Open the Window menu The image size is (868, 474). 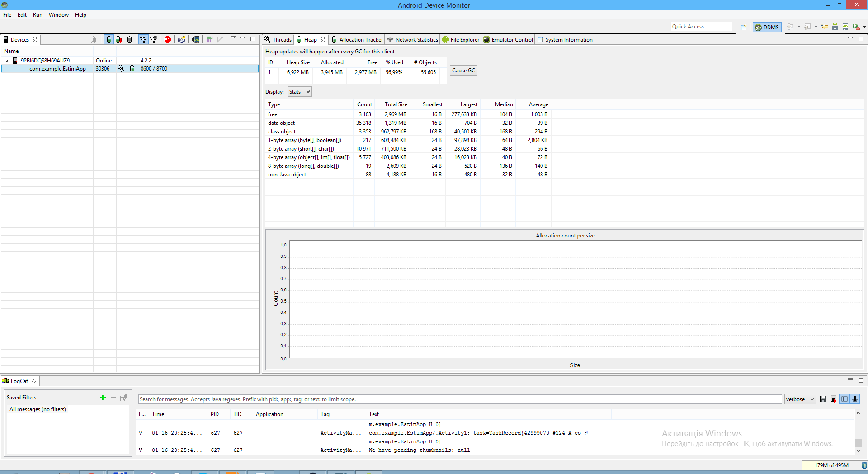[x=59, y=15]
